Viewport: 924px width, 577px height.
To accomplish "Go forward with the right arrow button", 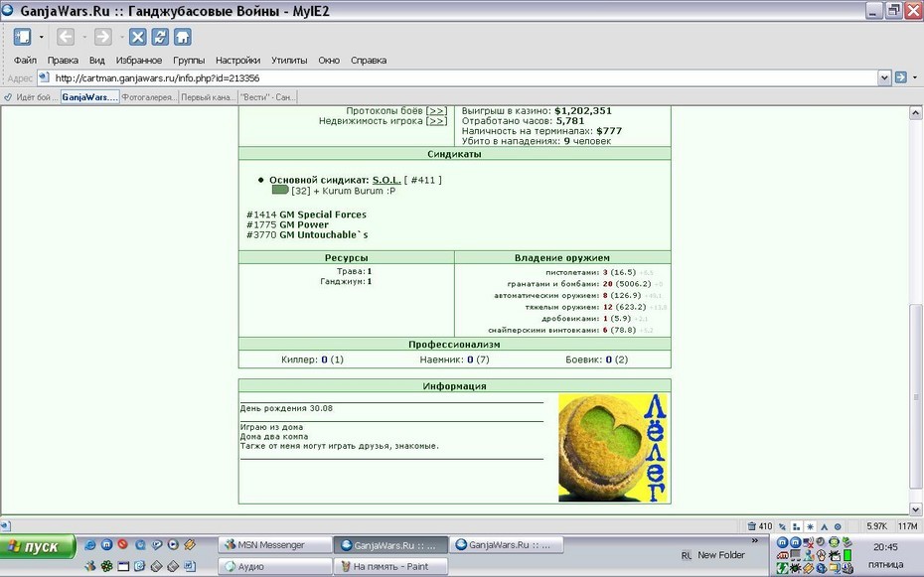I will pos(103,37).
